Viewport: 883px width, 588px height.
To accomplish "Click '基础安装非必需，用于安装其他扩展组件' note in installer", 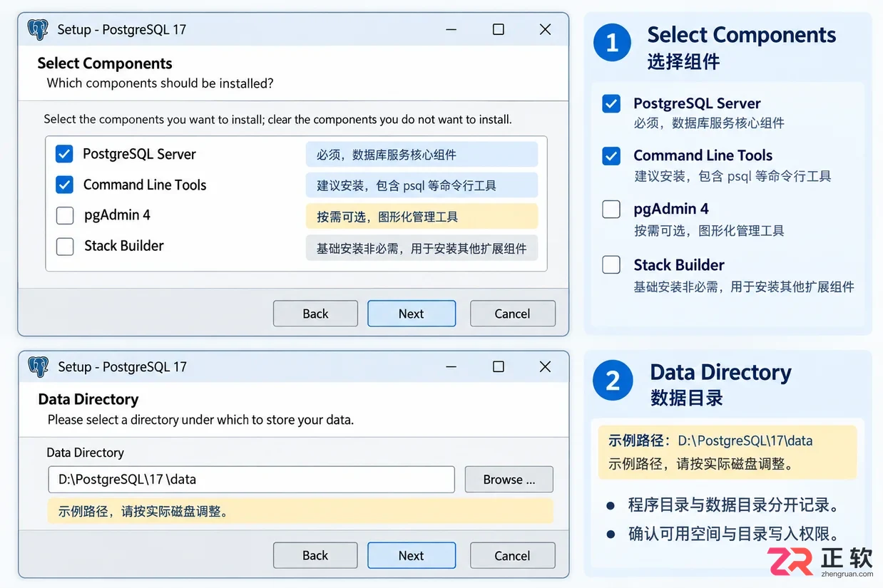I will click(422, 248).
